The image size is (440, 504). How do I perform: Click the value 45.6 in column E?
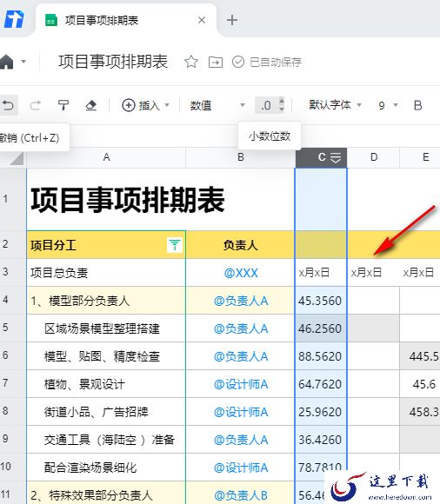[x=424, y=384]
